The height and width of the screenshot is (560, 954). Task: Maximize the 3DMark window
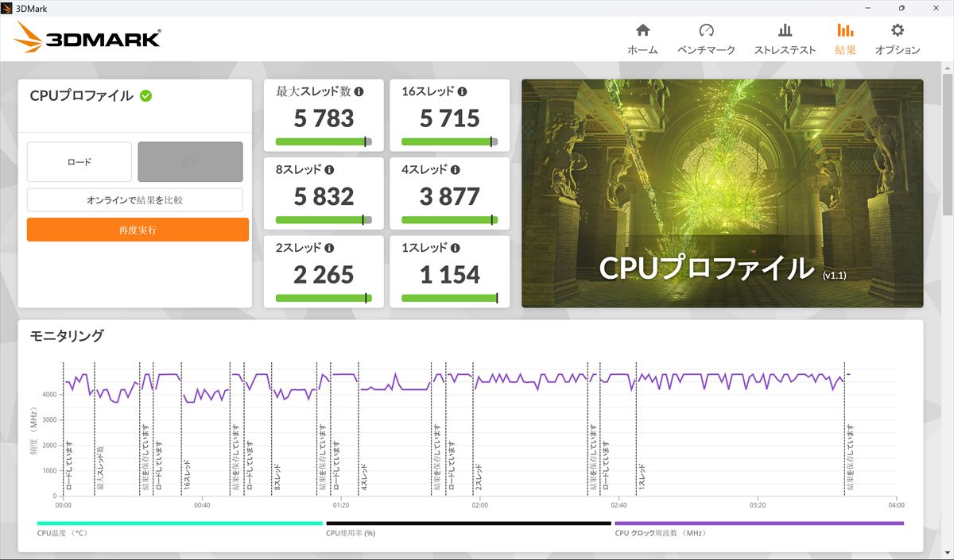pos(902,8)
